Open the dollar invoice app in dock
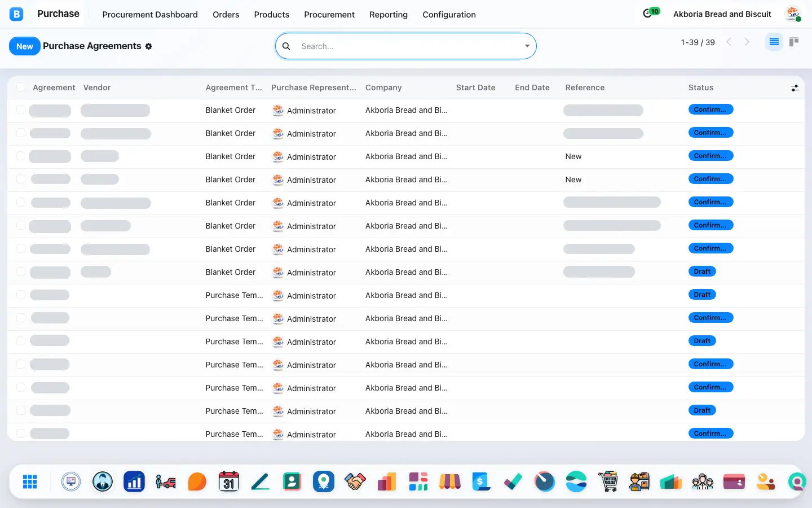Image resolution: width=812 pixels, height=508 pixels. point(481,481)
